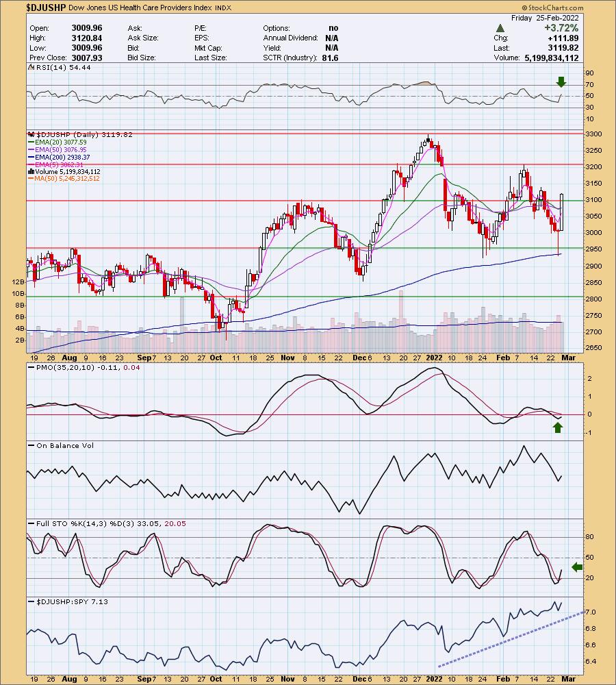Image resolution: width=616 pixels, height=685 pixels.
Task: Select the Prev Close value 3007.93
Action: (x=87, y=58)
